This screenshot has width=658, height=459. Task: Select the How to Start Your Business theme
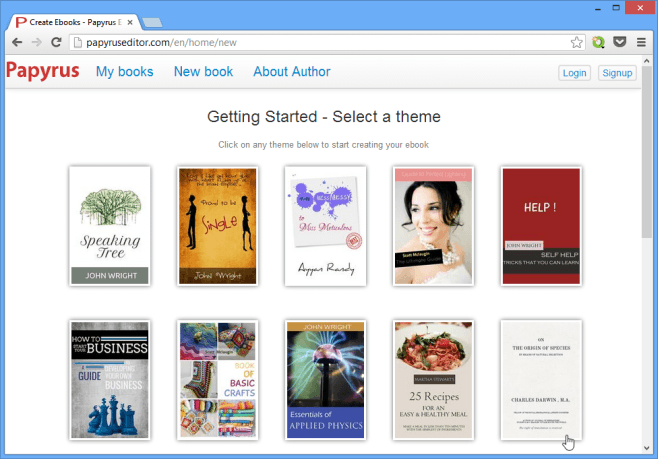pyautogui.click(x=110, y=380)
